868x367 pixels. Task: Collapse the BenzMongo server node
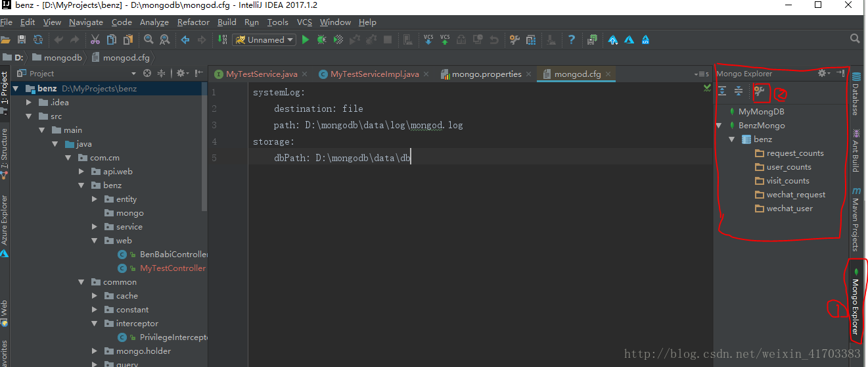(721, 126)
